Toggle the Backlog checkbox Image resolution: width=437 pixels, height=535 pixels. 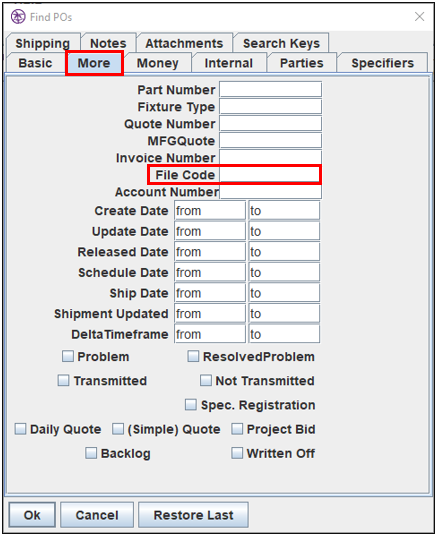click(x=91, y=453)
